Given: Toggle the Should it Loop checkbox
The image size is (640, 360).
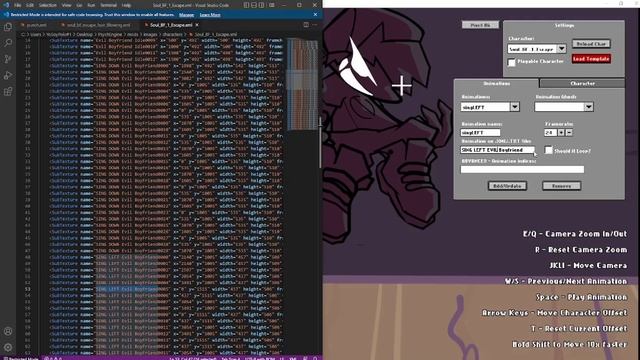Looking at the screenshot, I should click(549, 150).
